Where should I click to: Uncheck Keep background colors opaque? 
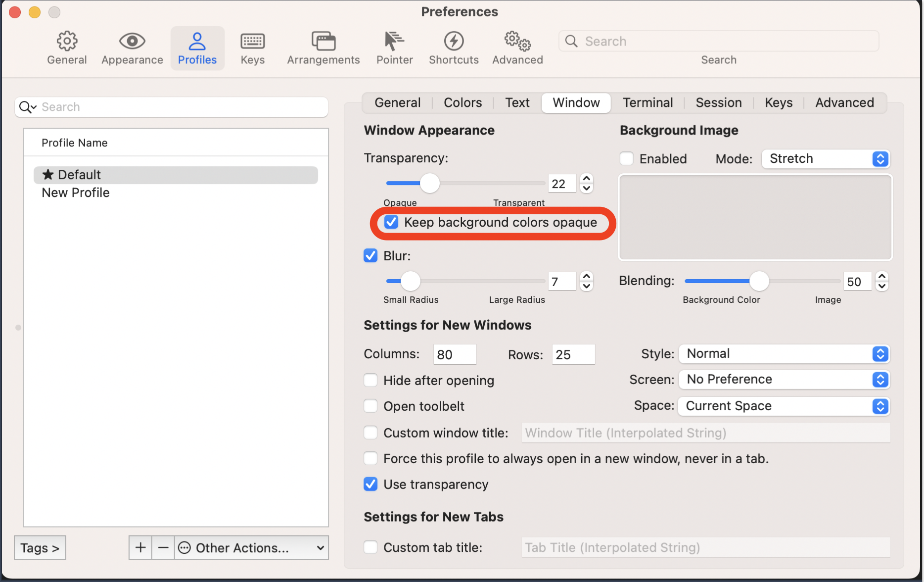pos(391,222)
